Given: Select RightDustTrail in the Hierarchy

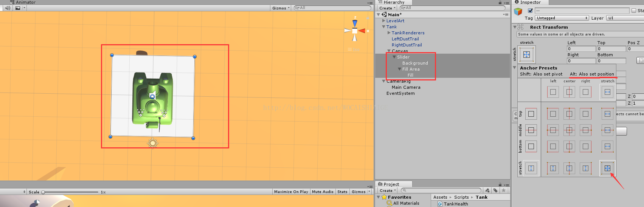Looking at the screenshot, I should click(x=407, y=45).
